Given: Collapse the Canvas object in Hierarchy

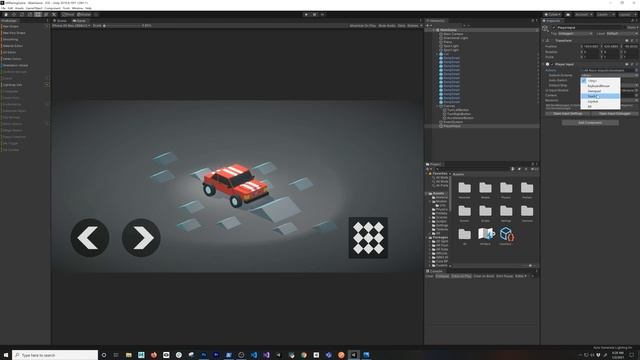Looking at the screenshot, I should coord(437,106).
